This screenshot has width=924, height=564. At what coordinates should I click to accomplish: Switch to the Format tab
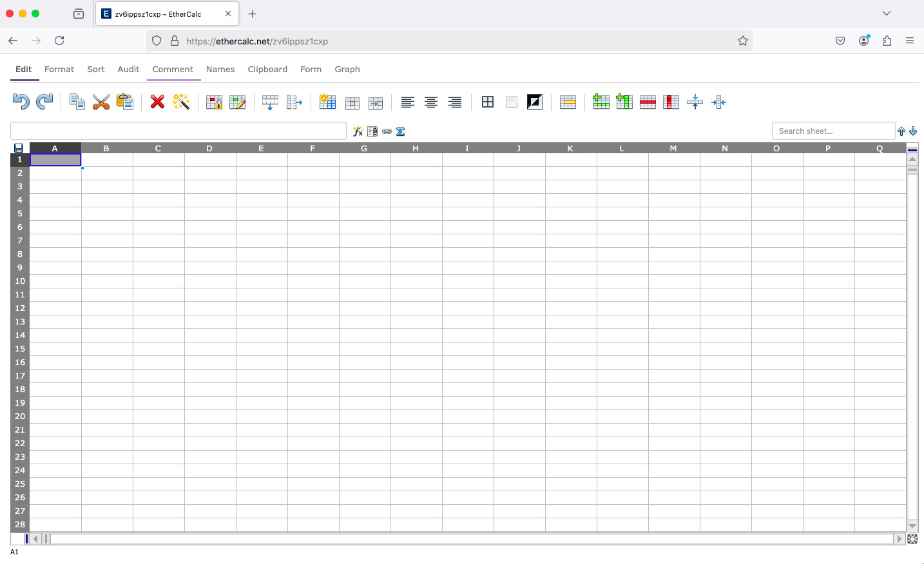[x=59, y=70]
